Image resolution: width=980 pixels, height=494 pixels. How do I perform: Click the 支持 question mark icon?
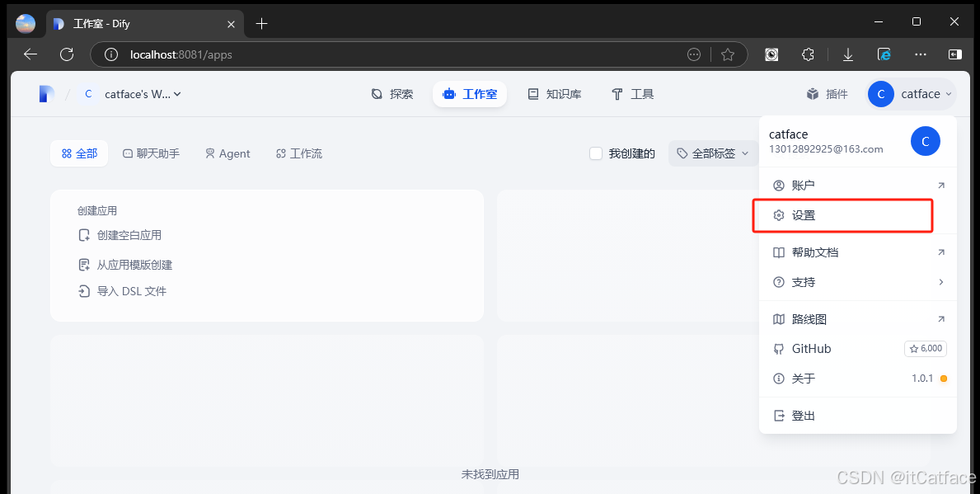(x=779, y=282)
